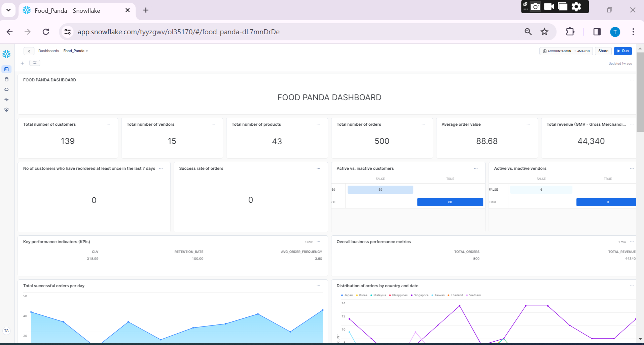Click the Singapore legend entry
Image resolution: width=644 pixels, height=345 pixels.
point(420,295)
